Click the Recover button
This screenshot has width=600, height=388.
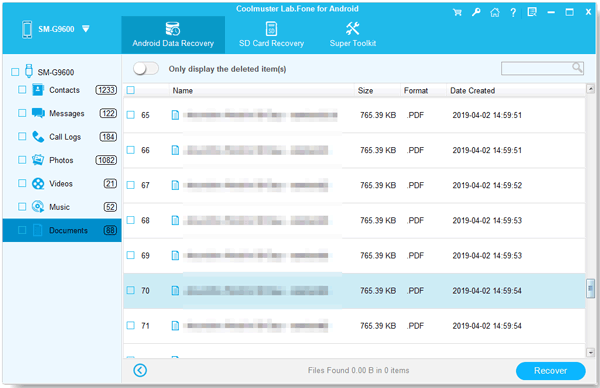(550, 371)
